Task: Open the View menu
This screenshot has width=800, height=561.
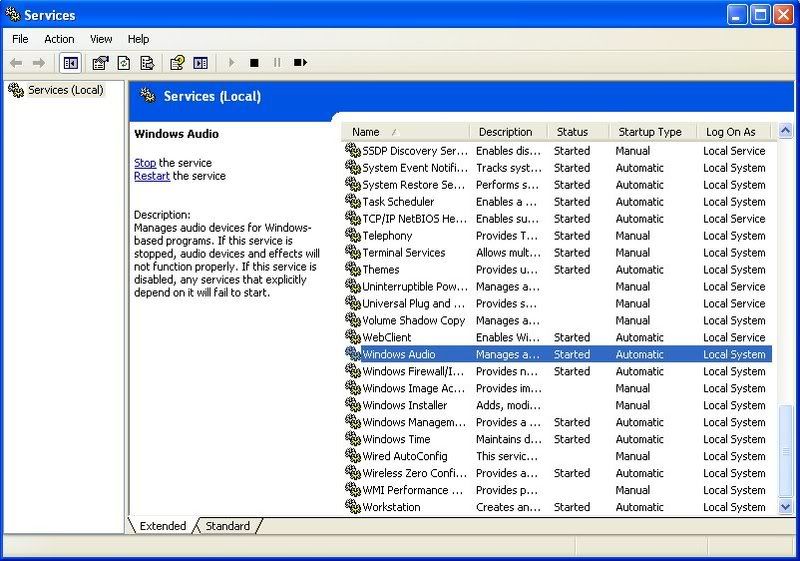Action: pyautogui.click(x=101, y=39)
